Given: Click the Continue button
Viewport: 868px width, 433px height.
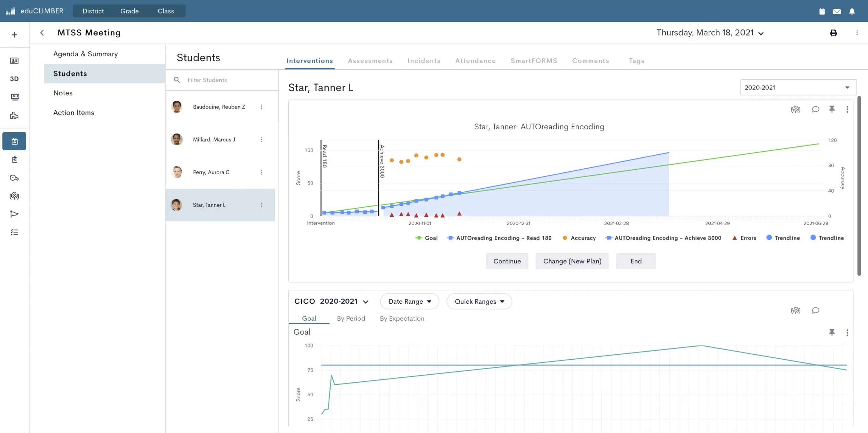Looking at the screenshot, I should [507, 261].
